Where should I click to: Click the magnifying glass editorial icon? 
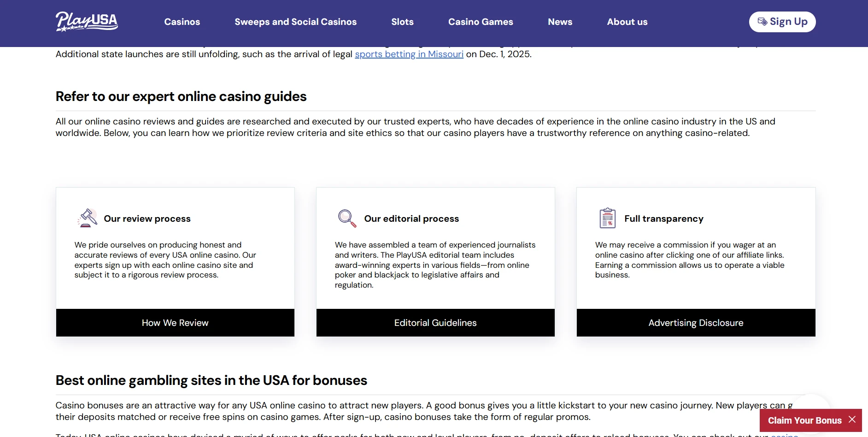click(x=347, y=218)
